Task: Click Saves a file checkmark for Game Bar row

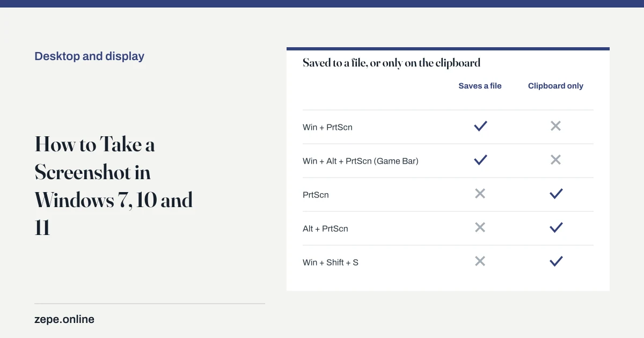Action: click(x=480, y=160)
